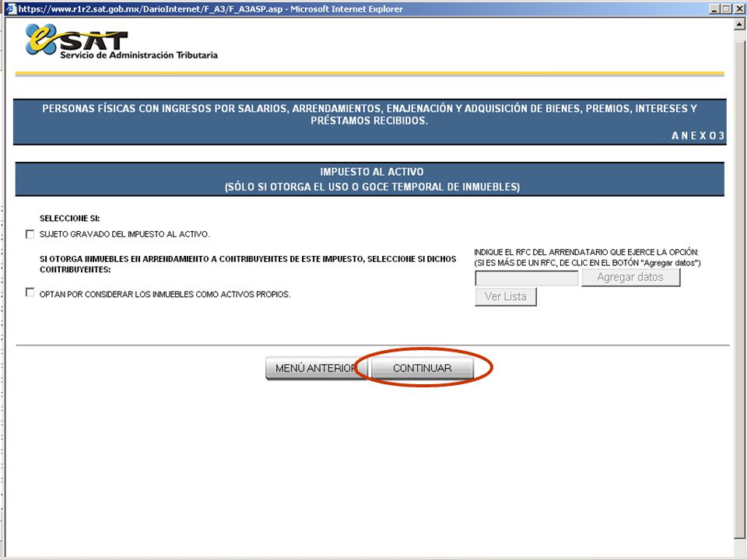
Task: Click the scrollbar up arrow
Action: click(740, 24)
